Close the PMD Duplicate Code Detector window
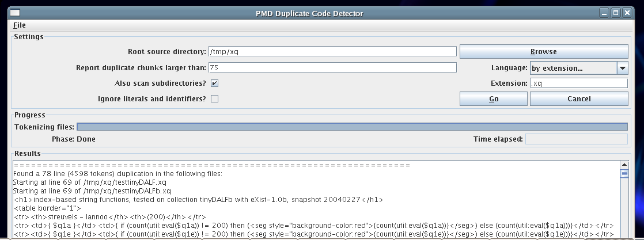 [x=627, y=13]
